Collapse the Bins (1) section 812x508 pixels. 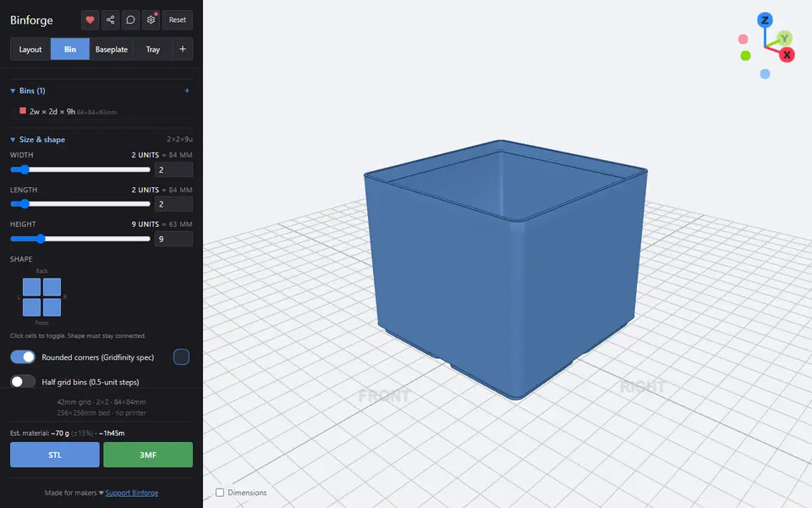[28, 91]
